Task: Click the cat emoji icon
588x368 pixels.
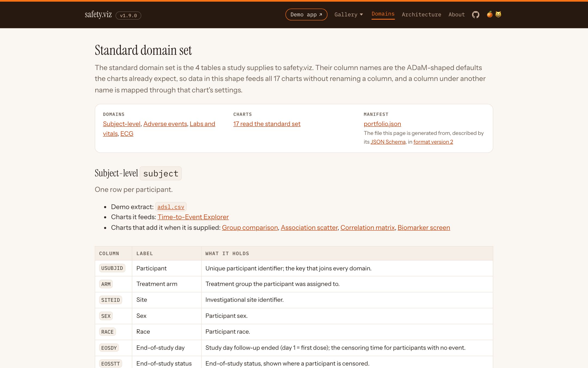Action: [x=498, y=14]
